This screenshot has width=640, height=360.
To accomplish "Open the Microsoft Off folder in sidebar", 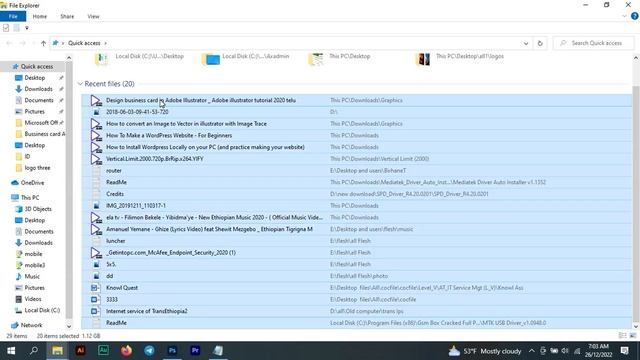I will pos(41,122).
